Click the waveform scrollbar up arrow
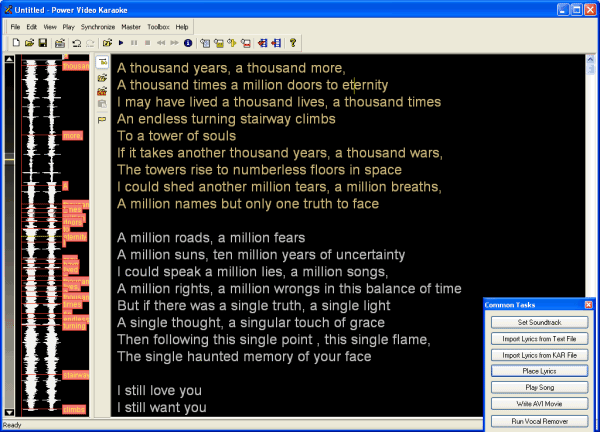 pos(9,59)
